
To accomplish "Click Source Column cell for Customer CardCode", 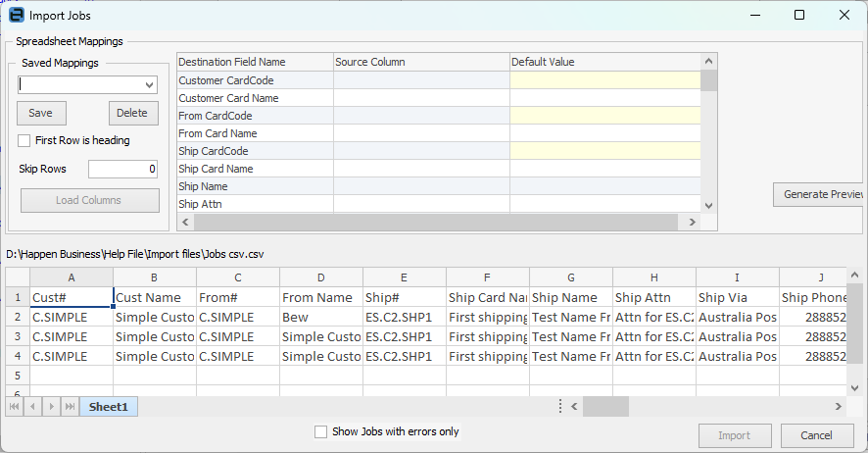I will click(421, 80).
